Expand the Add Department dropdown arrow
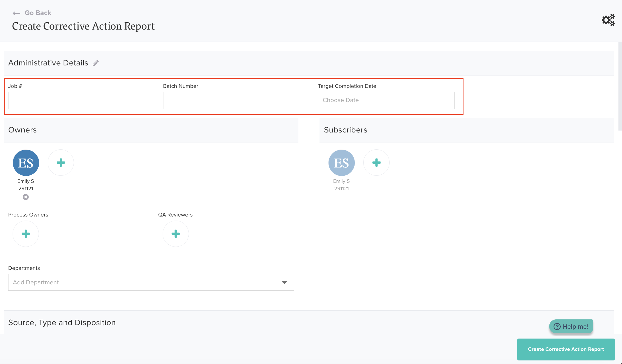 pyautogui.click(x=284, y=282)
